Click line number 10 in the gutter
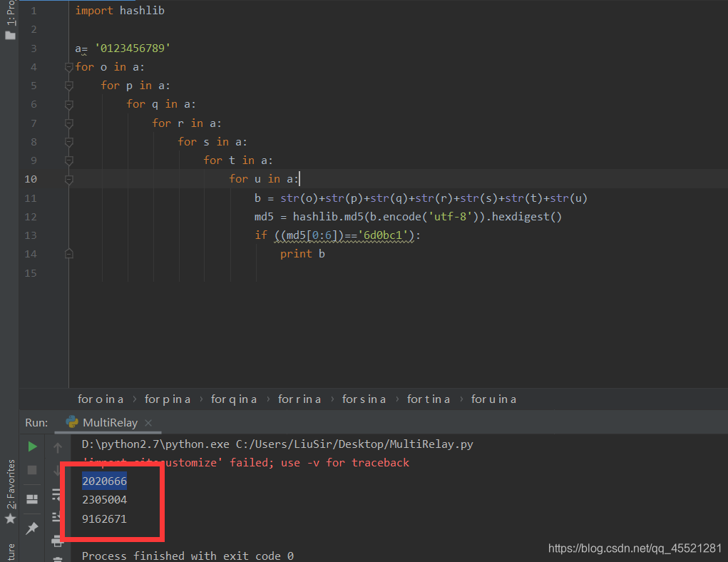 tap(31, 179)
